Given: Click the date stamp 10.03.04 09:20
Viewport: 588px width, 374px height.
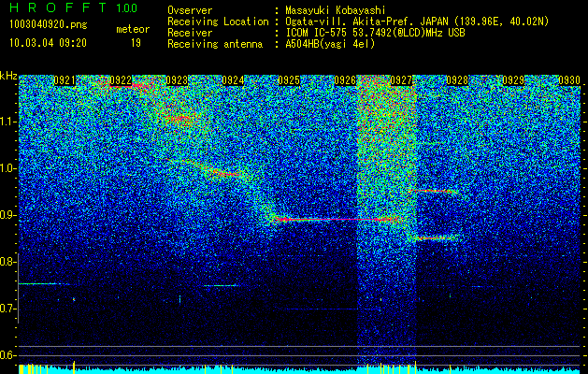Looking at the screenshot, I should point(48,43).
